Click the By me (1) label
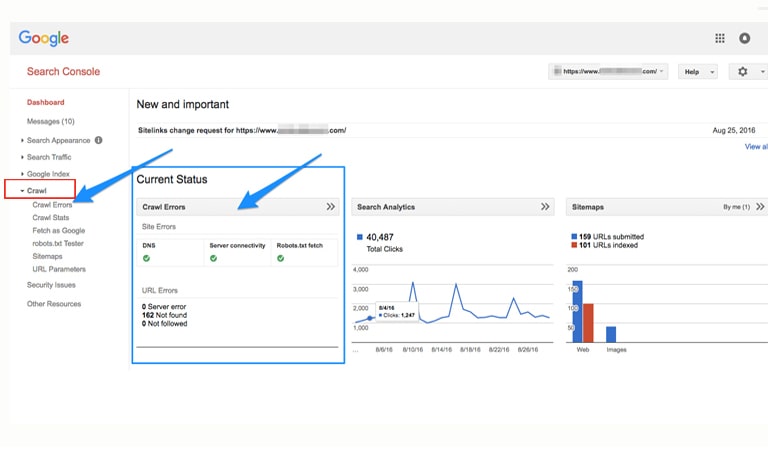This screenshot has height=450, width=768. click(x=736, y=207)
